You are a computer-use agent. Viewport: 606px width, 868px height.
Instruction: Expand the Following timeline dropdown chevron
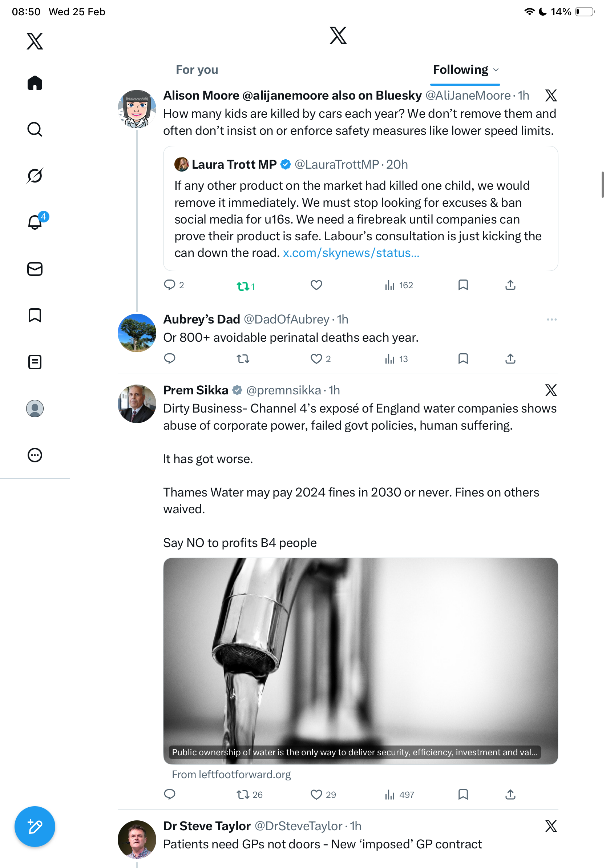click(x=496, y=70)
